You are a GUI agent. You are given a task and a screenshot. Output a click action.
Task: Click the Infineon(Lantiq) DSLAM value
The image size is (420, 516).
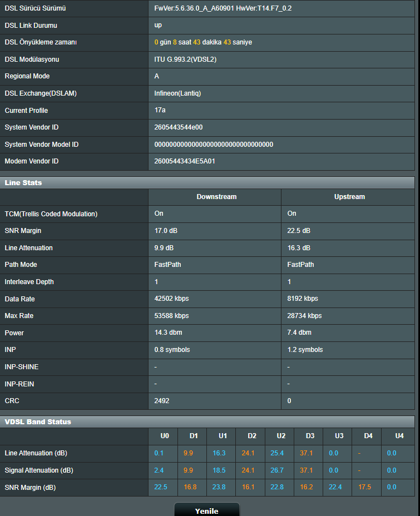coord(177,93)
